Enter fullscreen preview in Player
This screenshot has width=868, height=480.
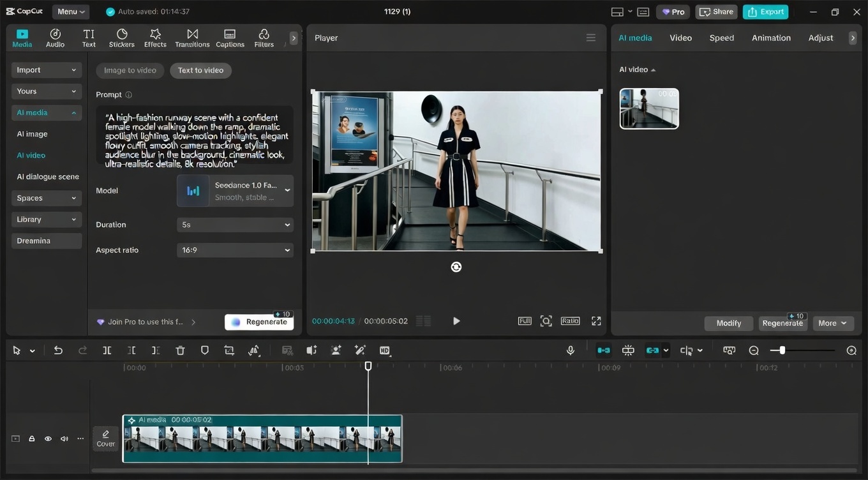tap(596, 321)
